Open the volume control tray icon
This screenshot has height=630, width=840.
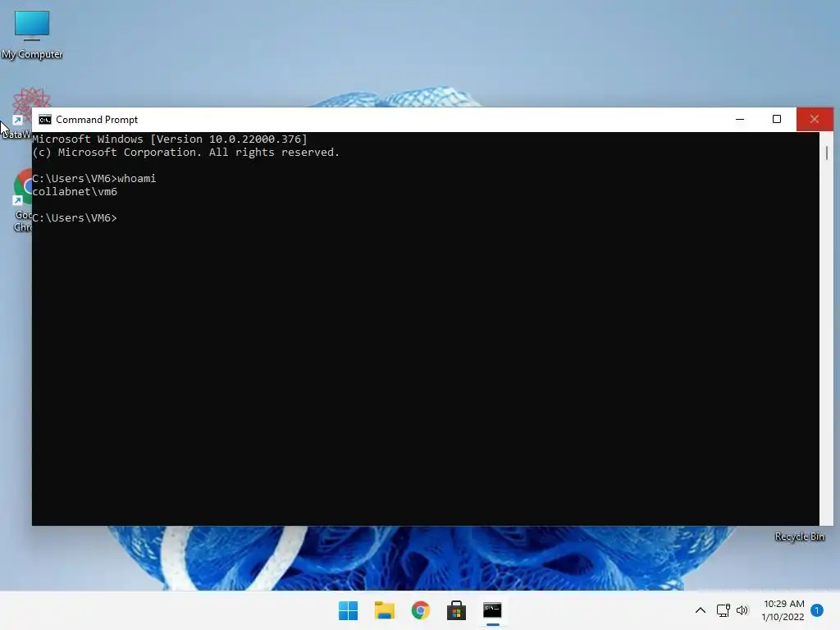tap(742, 610)
